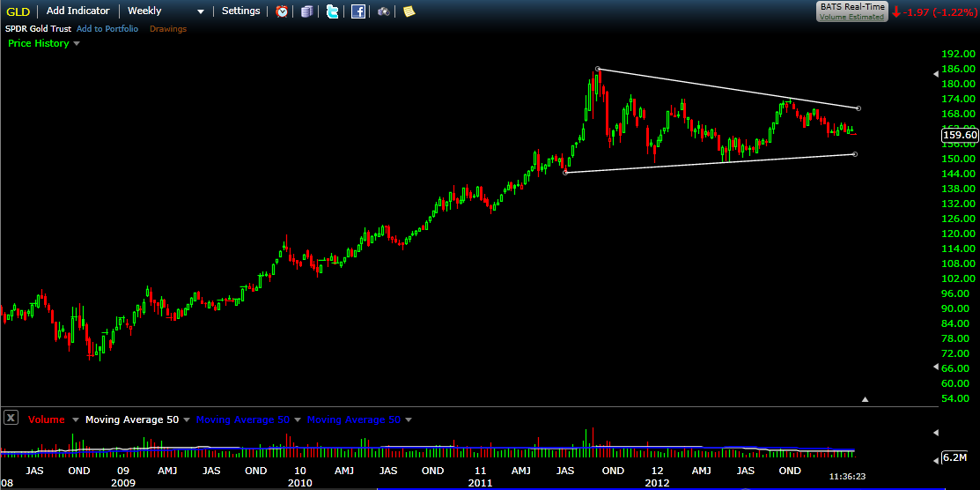Expand the red Volume indicator dropdown

pos(76,419)
